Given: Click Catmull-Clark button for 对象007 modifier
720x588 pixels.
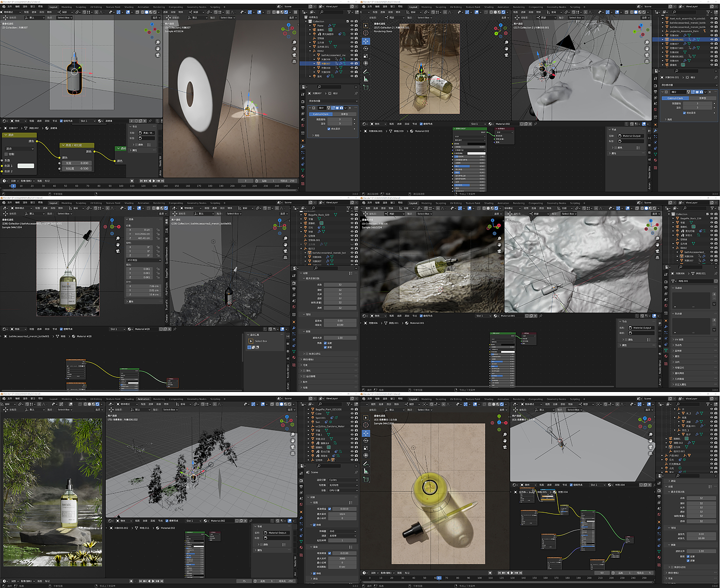Looking at the screenshot, I should tap(321, 114).
